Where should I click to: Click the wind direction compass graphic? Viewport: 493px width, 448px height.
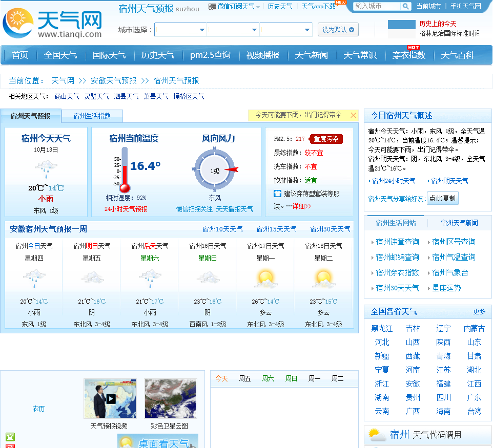[x=215, y=169]
